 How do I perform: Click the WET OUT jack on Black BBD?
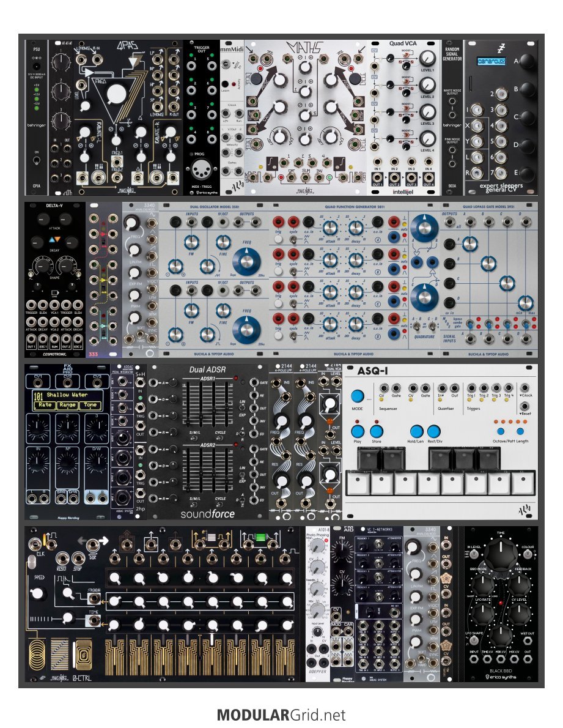point(528,641)
